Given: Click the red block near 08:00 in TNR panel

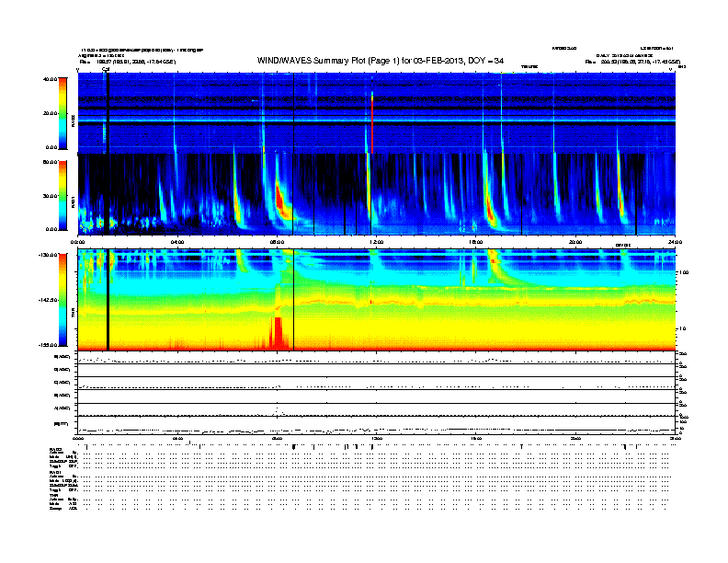Looking at the screenshot, I should (x=278, y=333).
